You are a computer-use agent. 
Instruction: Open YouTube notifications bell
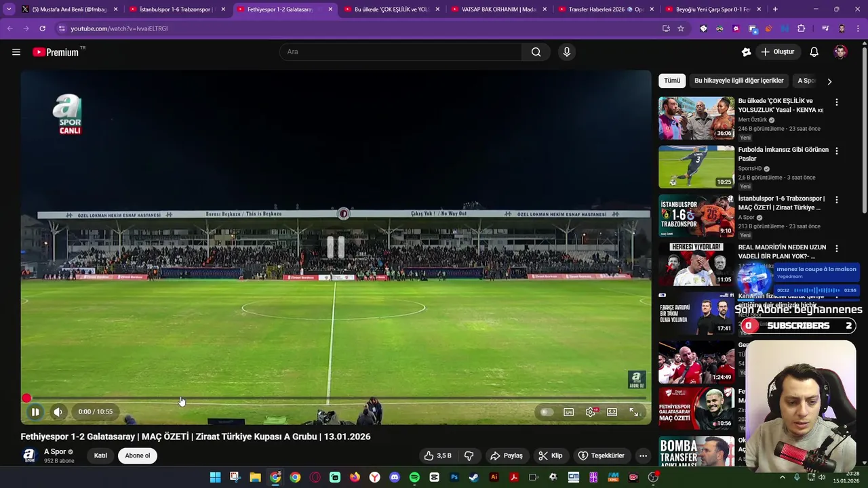coord(814,52)
